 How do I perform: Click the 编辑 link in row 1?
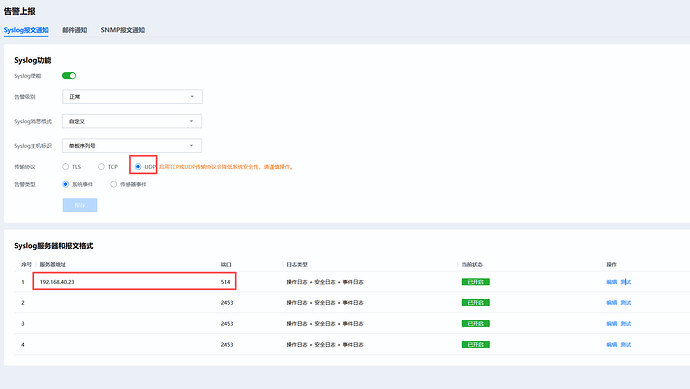pyautogui.click(x=612, y=282)
